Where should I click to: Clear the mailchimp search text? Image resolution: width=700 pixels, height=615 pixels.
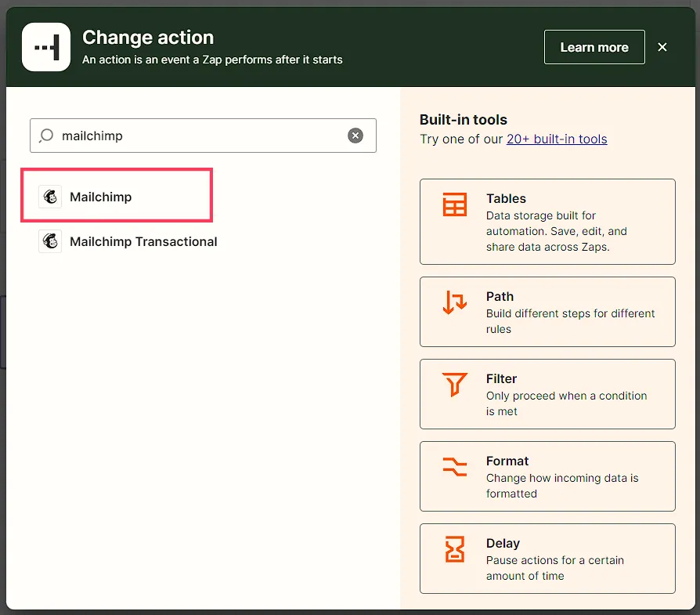355,136
